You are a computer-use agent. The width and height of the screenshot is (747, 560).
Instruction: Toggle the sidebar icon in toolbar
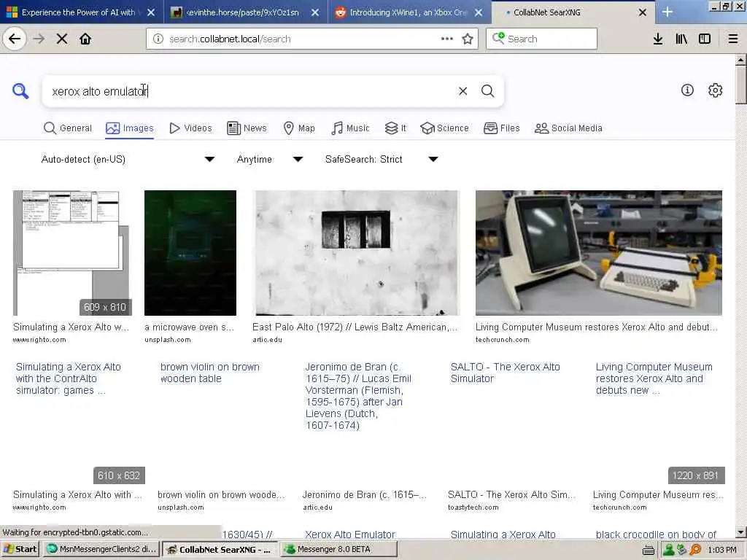pos(705,39)
